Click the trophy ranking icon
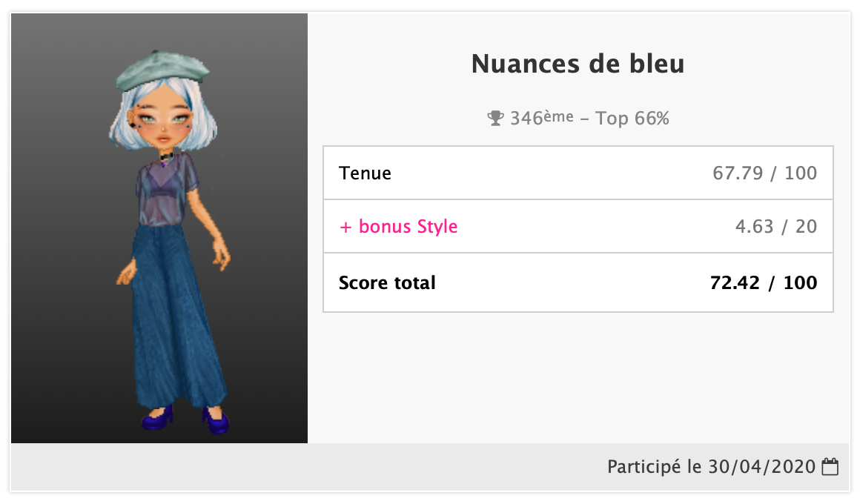 click(495, 119)
